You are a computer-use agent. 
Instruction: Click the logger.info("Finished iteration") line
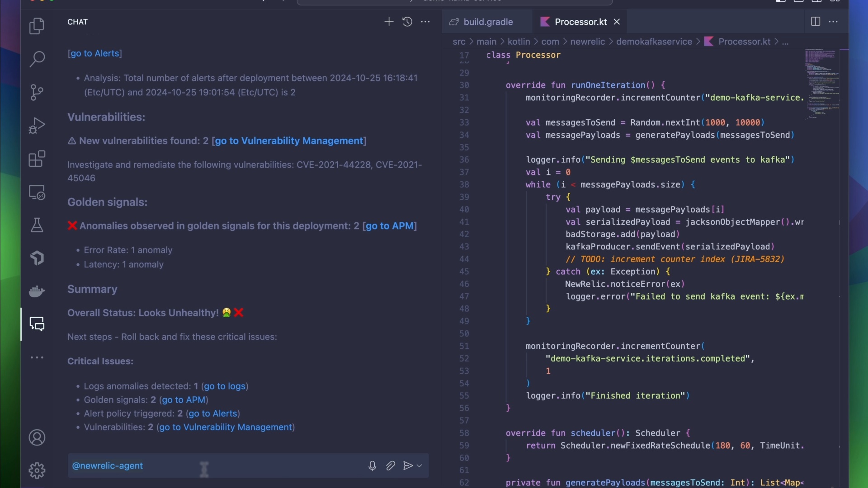[608, 396]
